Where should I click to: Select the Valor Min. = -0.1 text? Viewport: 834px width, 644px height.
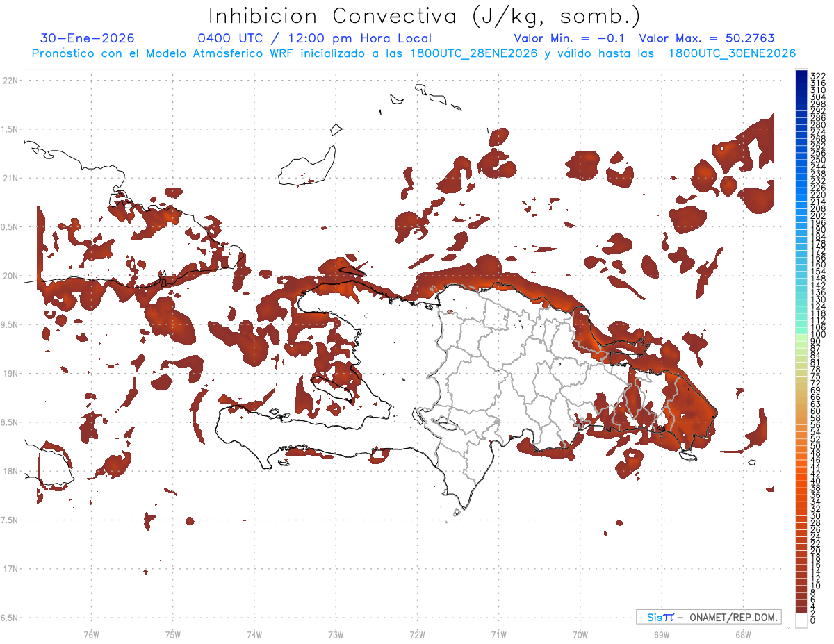569,39
